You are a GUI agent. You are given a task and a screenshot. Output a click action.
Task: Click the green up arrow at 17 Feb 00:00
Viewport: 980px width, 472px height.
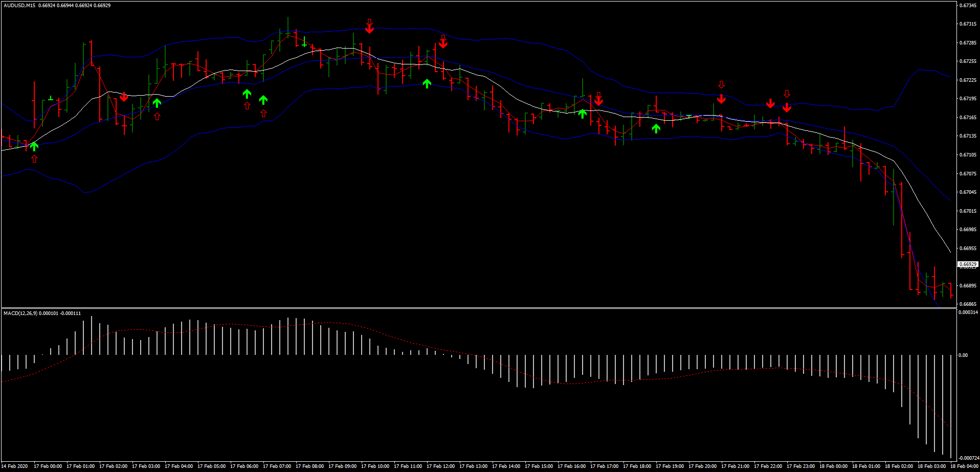[x=34, y=147]
